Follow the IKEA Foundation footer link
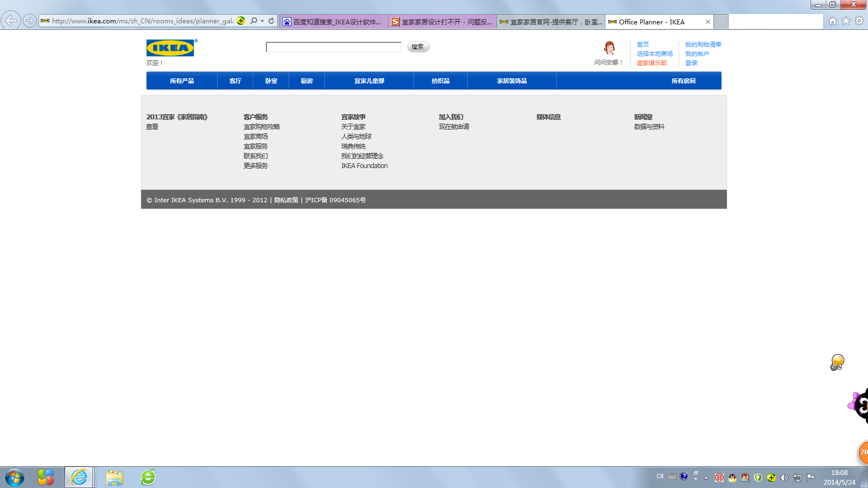868x488 pixels. point(364,166)
